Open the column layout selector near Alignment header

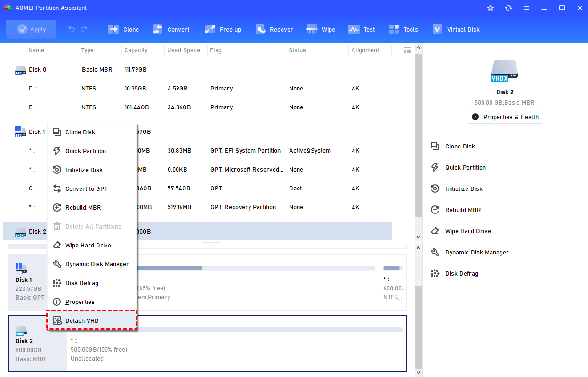point(407,50)
